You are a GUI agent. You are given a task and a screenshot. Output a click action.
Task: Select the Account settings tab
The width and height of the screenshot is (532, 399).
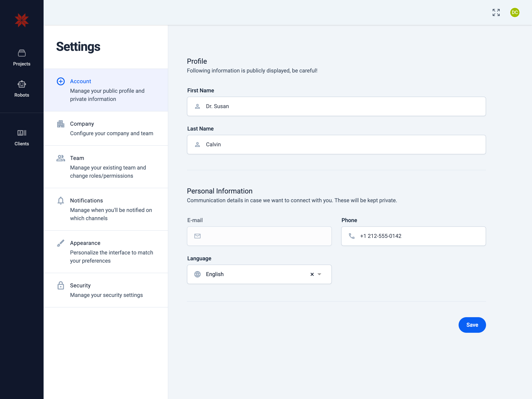click(x=106, y=90)
